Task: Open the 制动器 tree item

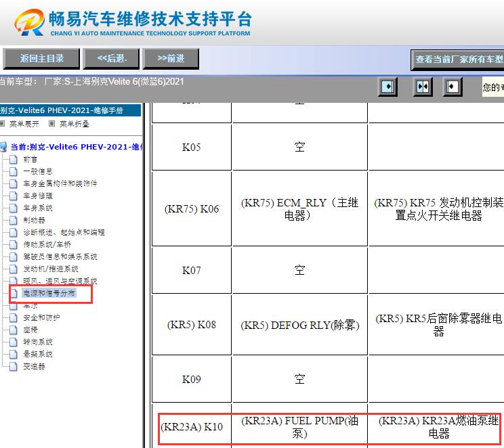Action: point(34,221)
